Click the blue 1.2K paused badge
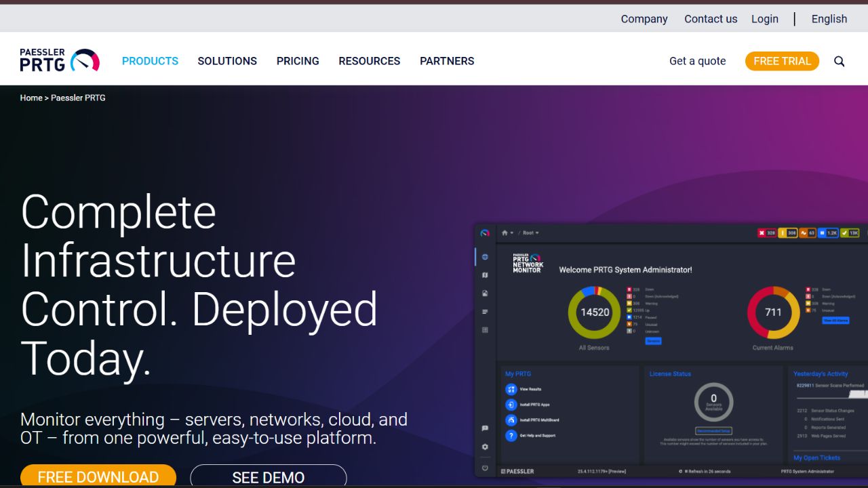This screenshot has height=488, width=868. pos(828,233)
